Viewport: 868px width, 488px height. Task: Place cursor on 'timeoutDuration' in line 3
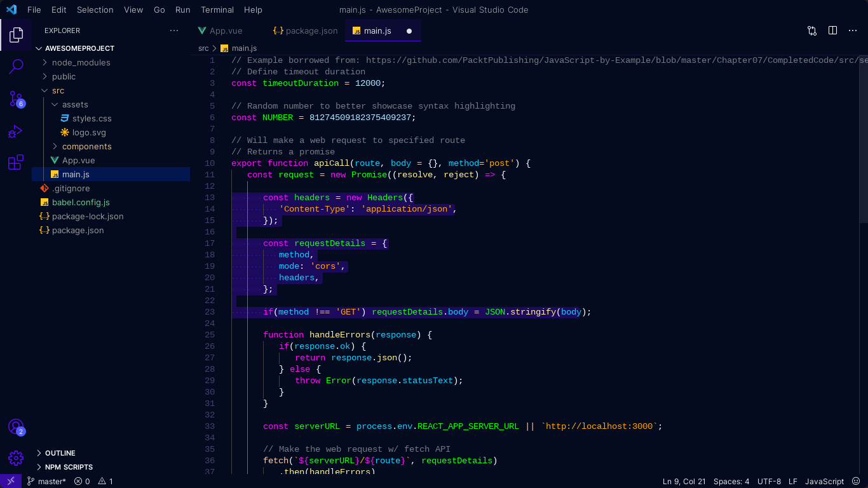tap(301, 83)
